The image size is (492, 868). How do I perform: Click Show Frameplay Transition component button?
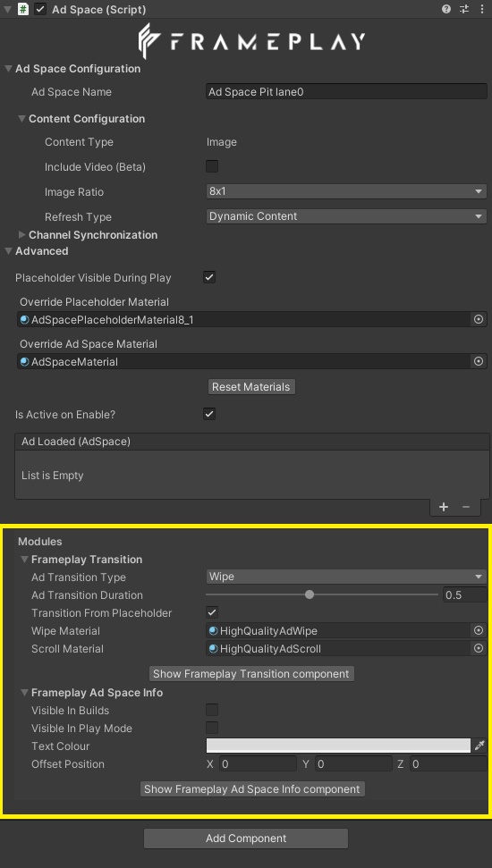click(x=251, y=674)
